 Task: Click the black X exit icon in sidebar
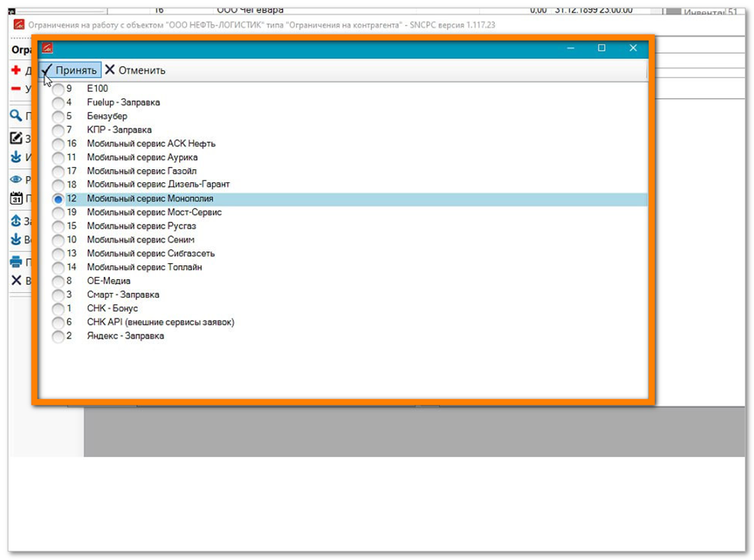[16, 280]
